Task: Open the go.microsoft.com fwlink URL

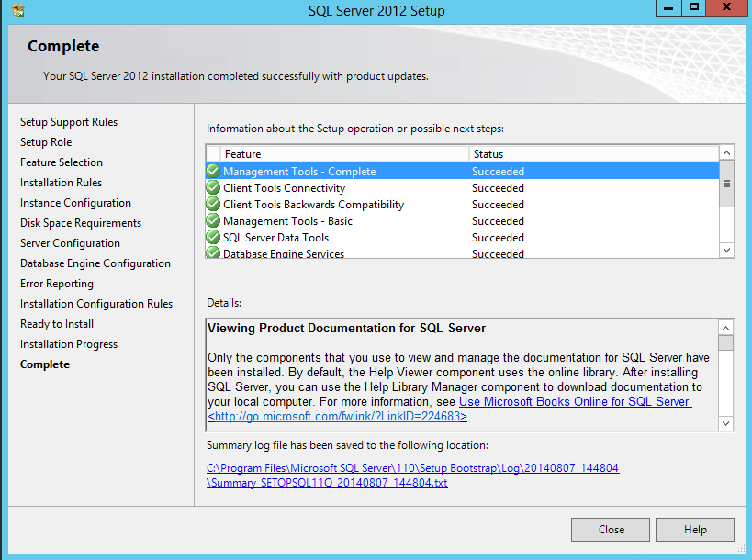Action: point(337,416)
